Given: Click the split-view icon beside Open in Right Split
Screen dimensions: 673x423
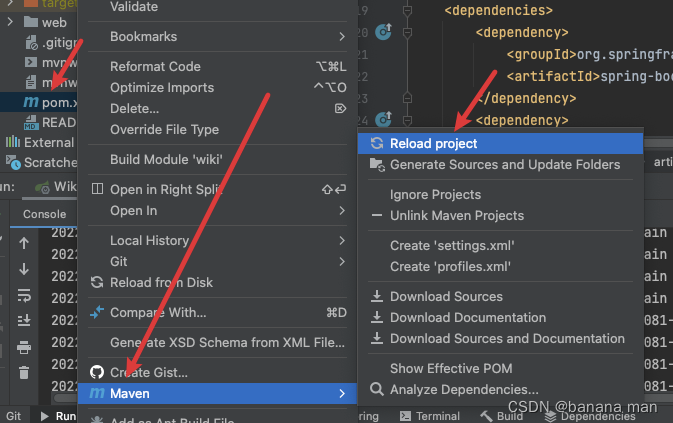Looking at the screenshot, I should click(97, 189).
